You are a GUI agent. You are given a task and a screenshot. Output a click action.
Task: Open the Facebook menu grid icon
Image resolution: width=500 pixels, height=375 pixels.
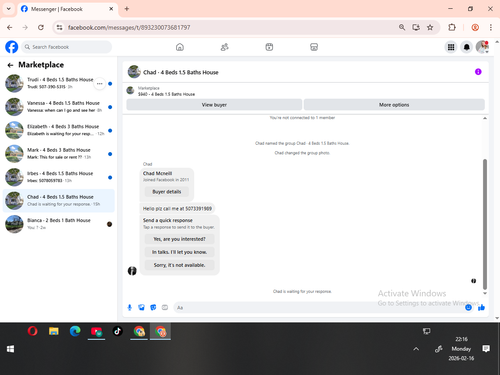(451, 47)
